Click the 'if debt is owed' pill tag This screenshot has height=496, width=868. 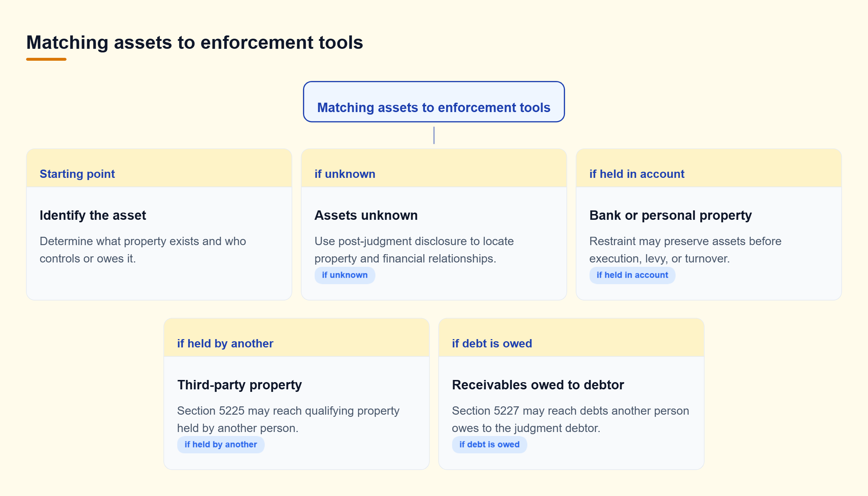489,445
